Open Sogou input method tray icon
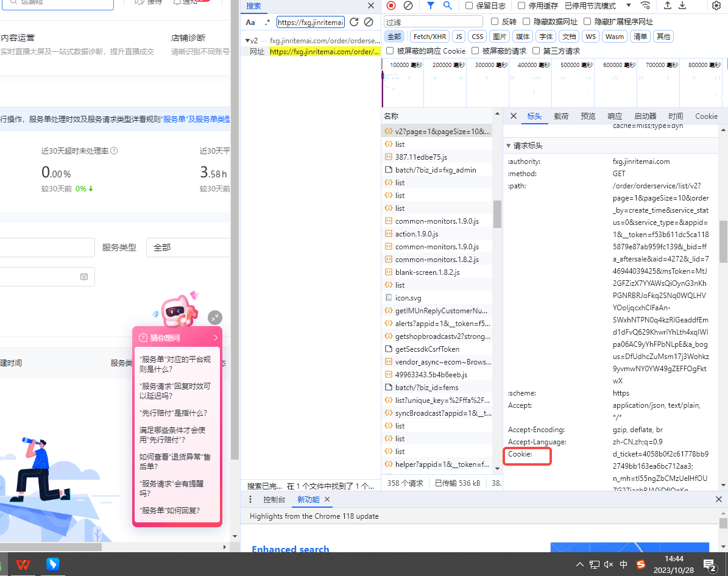This screenshot has width=728, height=576. (641, 564)
